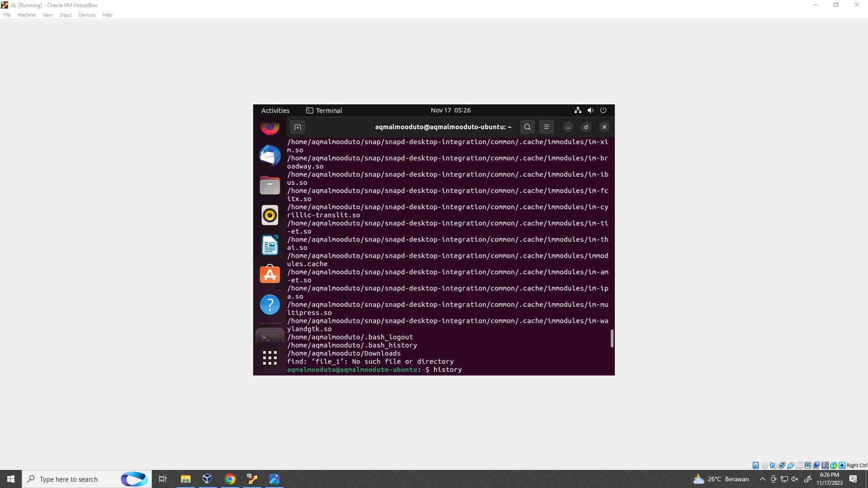Open the clock showing Nov 17 05:26
Screen dimensions: 868x488
(451, 110)
